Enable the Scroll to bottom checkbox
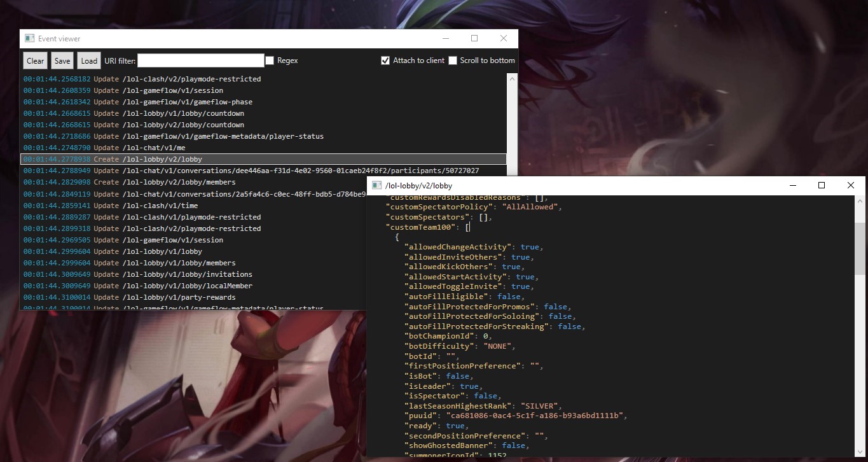868x462 pixels. click(x=453, y=60)
